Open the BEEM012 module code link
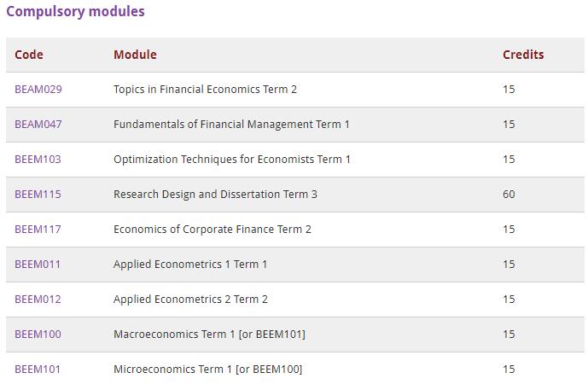588x390 pixels. click(x=38, y=300)
